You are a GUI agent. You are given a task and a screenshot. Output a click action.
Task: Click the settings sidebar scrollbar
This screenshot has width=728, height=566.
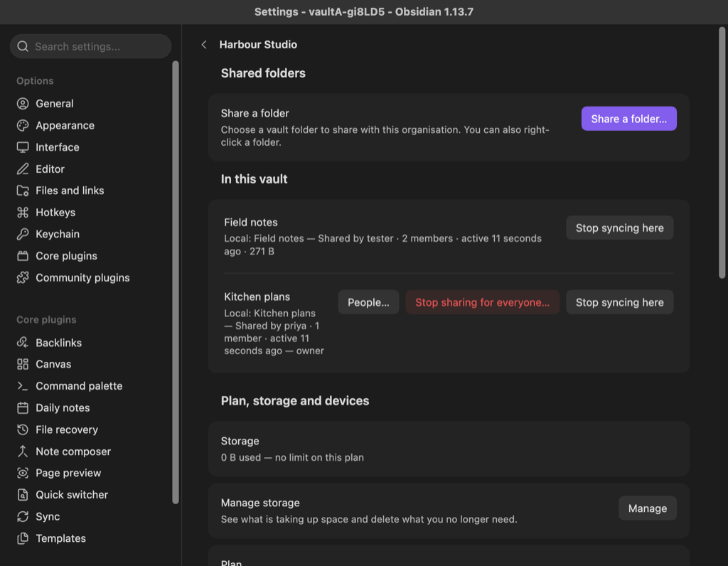point(176,282)
